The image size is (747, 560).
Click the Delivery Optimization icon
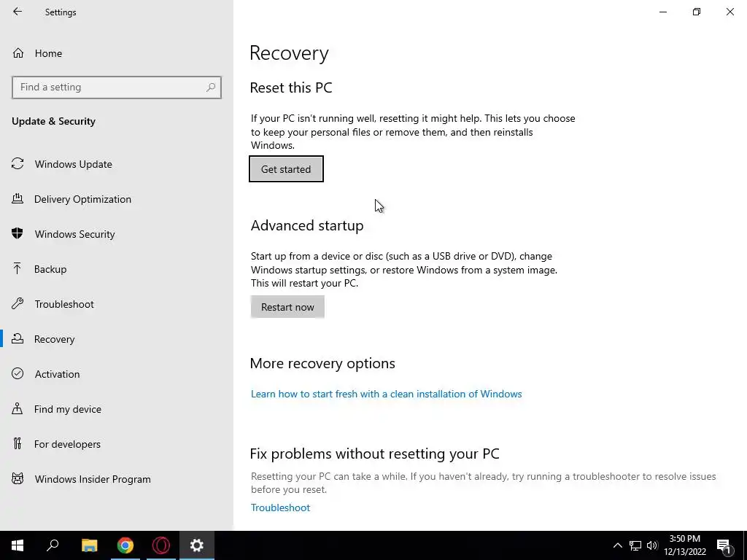(18, 198)
